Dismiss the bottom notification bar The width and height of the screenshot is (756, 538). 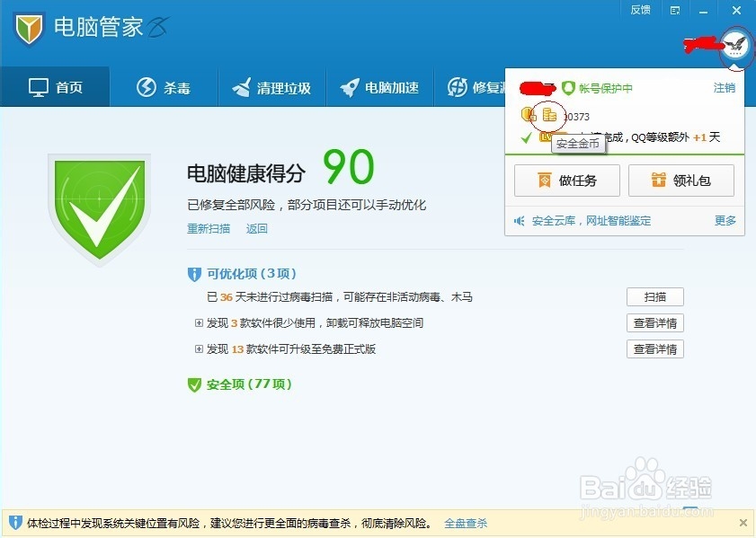coord(743,523)
